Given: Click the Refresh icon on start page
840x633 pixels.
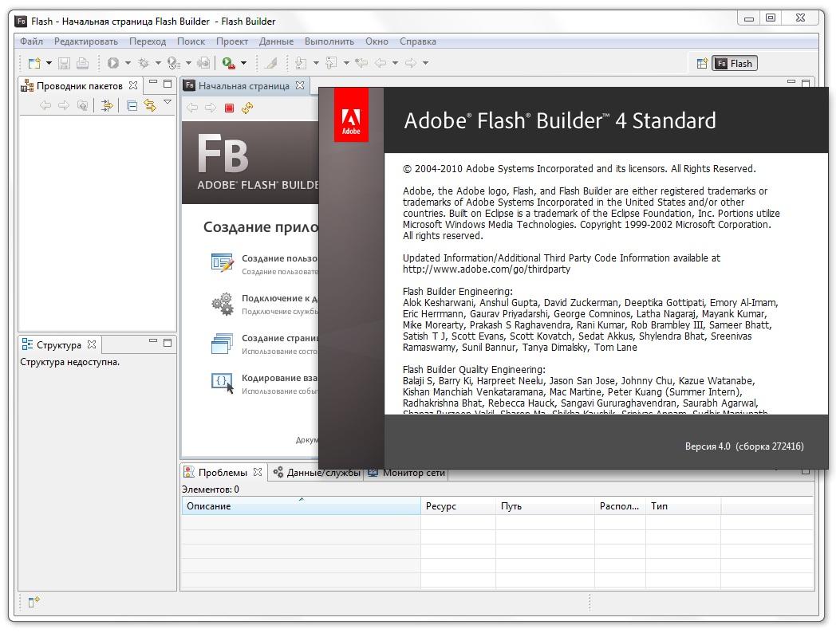Looking at the screenshot, I should [x=247, y=108].
